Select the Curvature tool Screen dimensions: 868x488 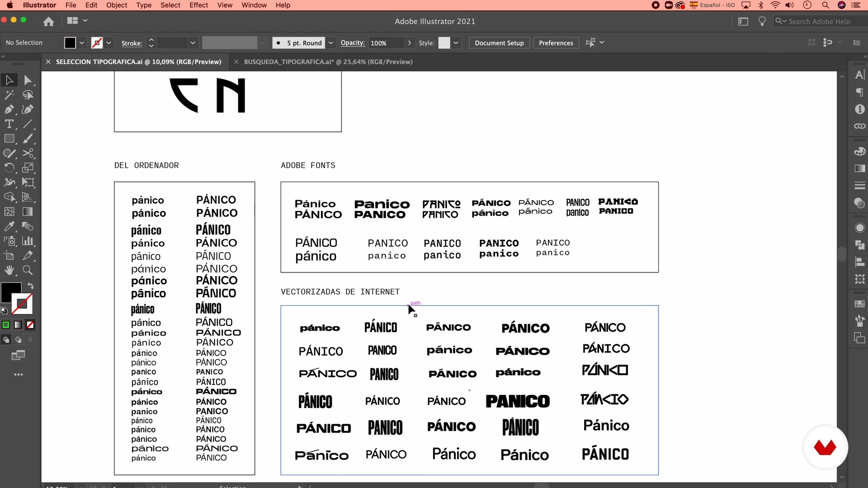click(28, 109)
